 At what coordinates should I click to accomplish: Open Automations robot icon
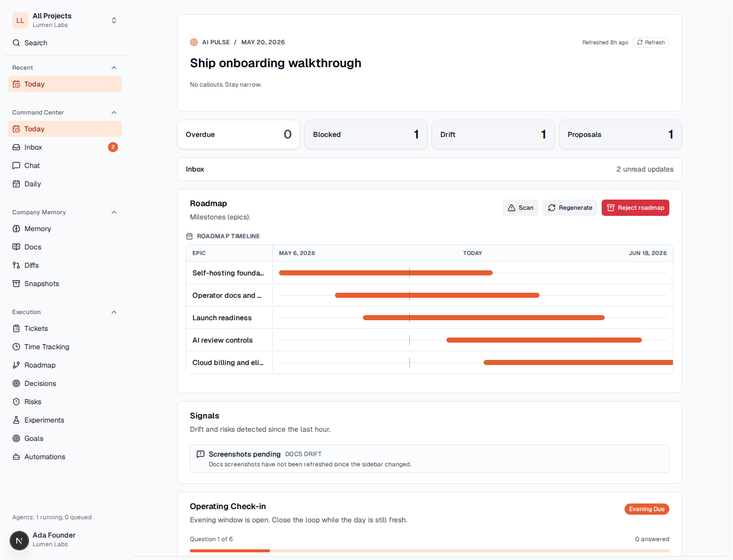pyautogui.click(x=16, y=457)
